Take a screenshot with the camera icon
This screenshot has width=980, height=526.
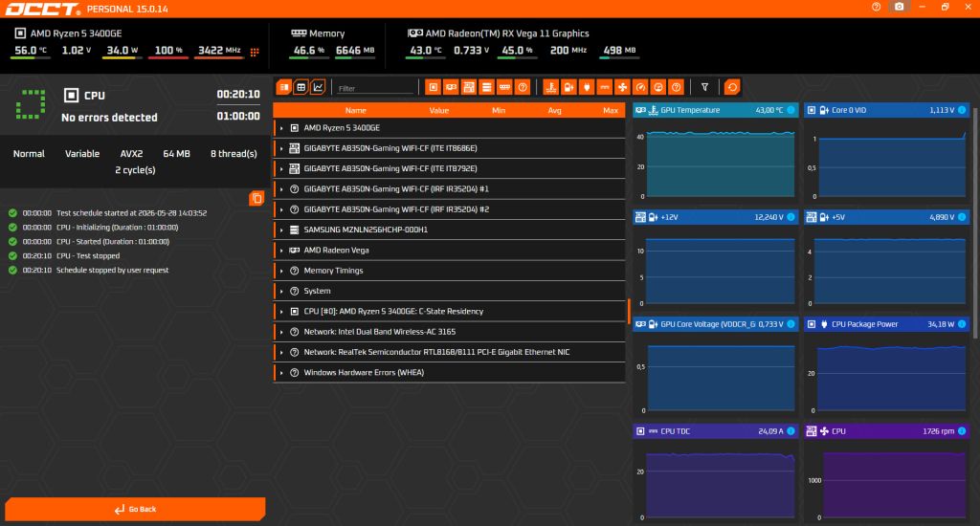[x=899, y=7]
